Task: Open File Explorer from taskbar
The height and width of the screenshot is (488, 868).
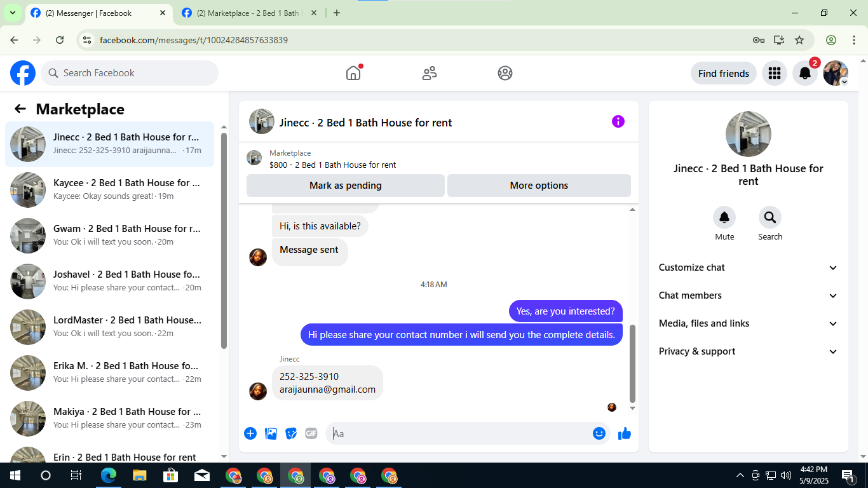Action: click(x=140, y=475)
